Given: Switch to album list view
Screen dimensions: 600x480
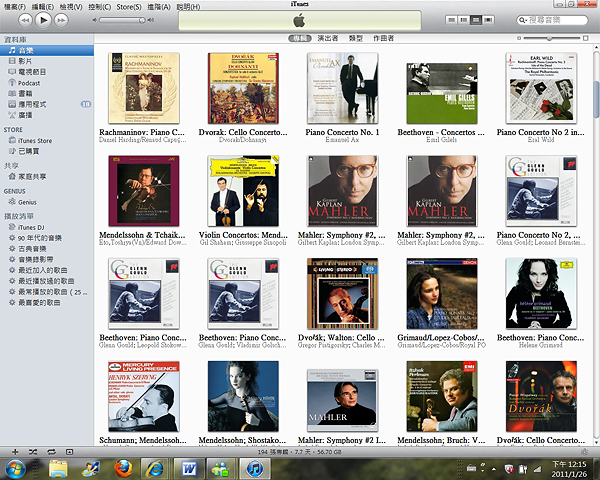Looking at the screenshot, I should [464, 20].
